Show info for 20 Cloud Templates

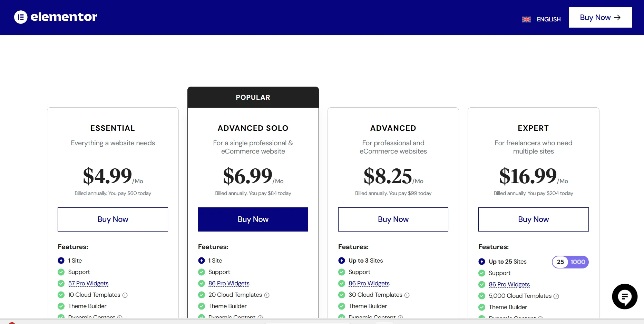(x=267, y=295)
